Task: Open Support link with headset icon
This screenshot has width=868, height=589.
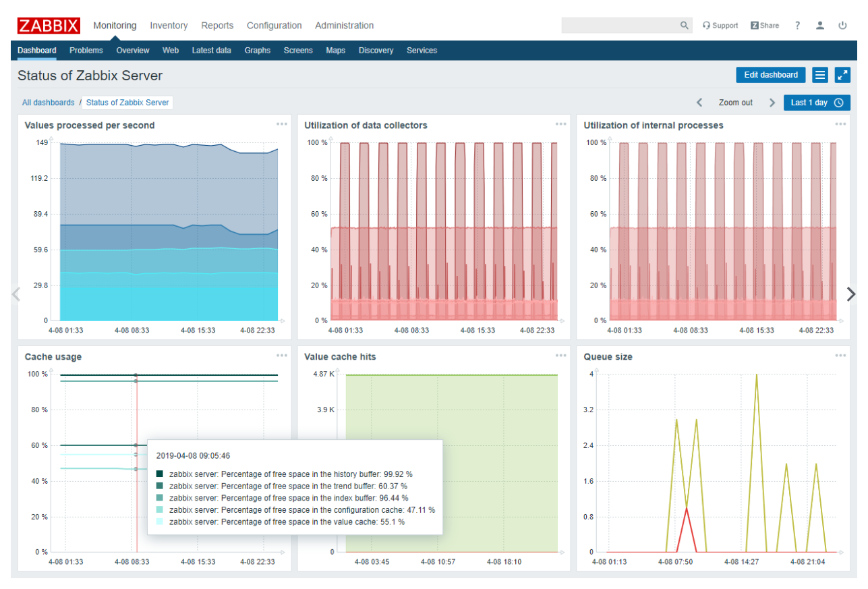Action: tap(720, 26)
